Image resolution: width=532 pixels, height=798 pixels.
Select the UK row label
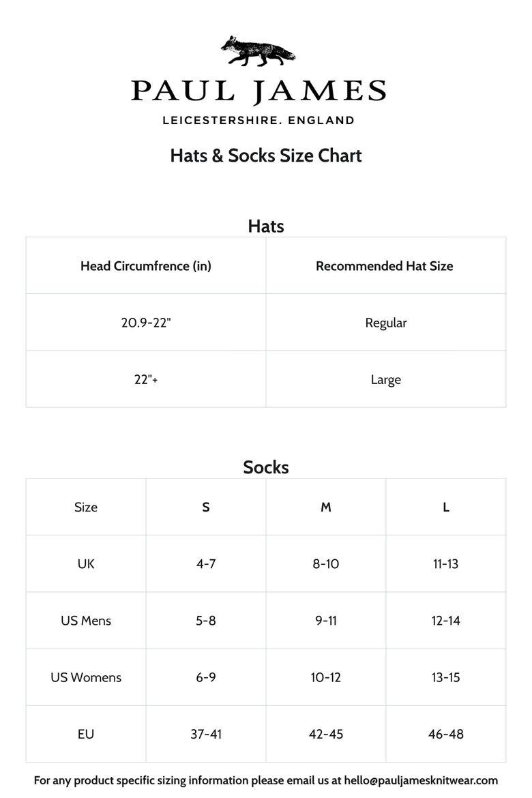[x=86, y=563]
